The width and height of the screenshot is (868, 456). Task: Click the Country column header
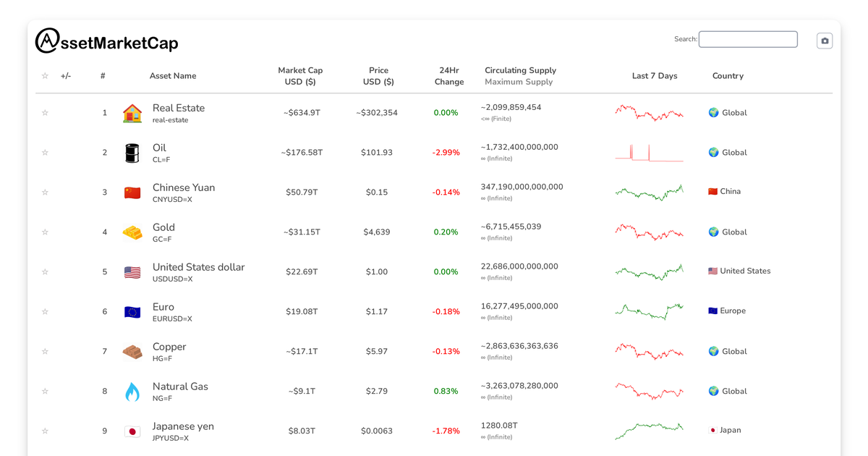pos(728,76)
